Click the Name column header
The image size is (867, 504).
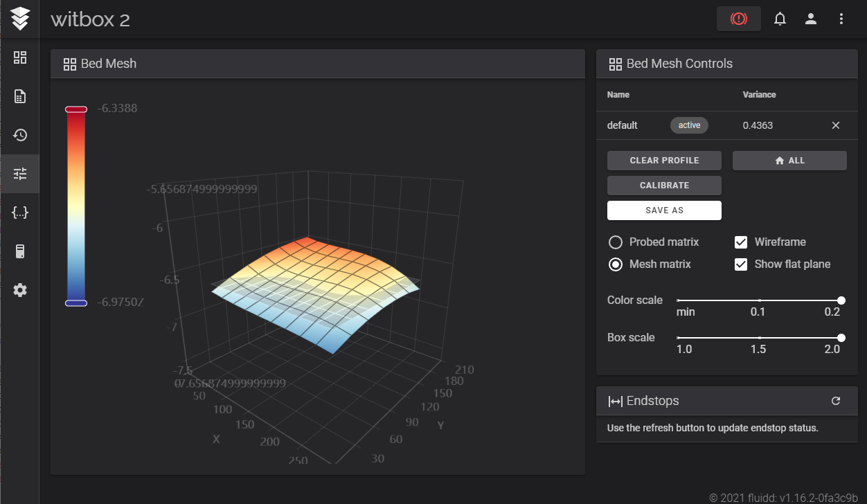(x=618, y=95)
